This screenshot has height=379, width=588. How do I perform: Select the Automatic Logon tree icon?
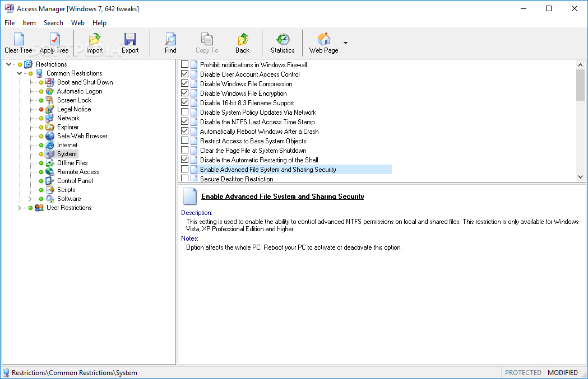(50, 91)
